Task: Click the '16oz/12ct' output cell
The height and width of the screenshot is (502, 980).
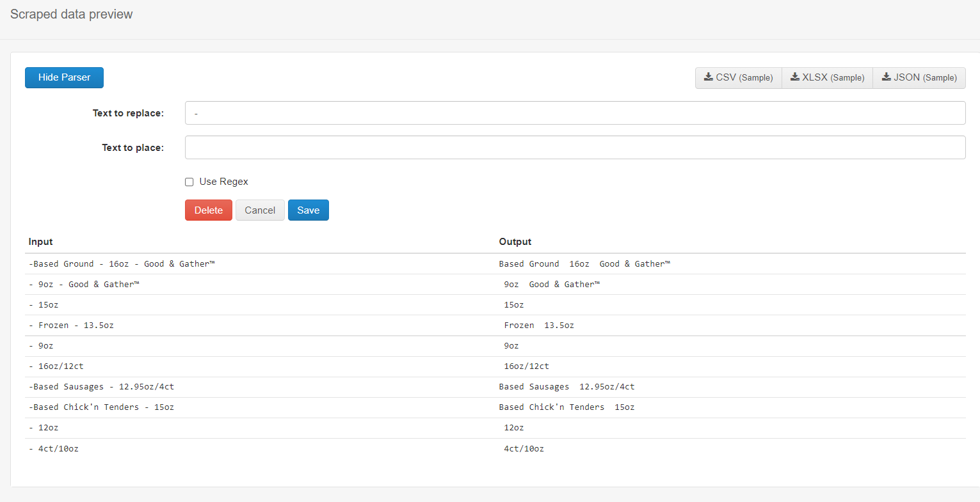Action: point(526,366)
